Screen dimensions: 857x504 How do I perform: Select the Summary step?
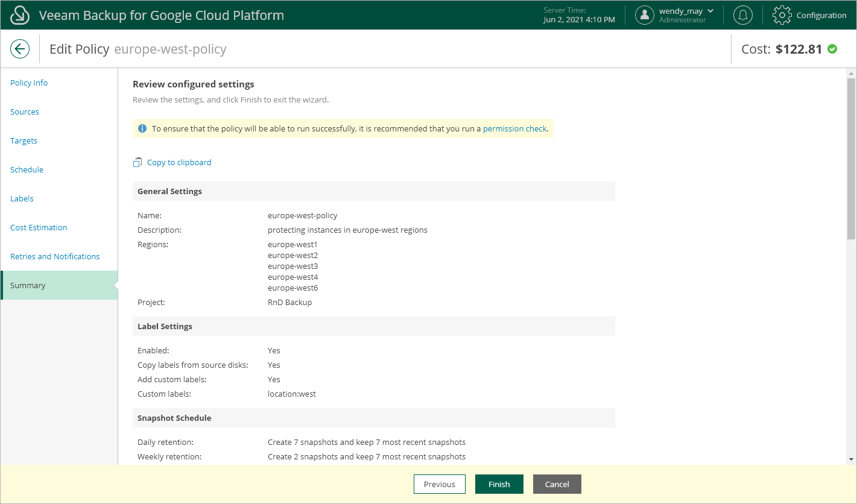click(x=59, y=285)
